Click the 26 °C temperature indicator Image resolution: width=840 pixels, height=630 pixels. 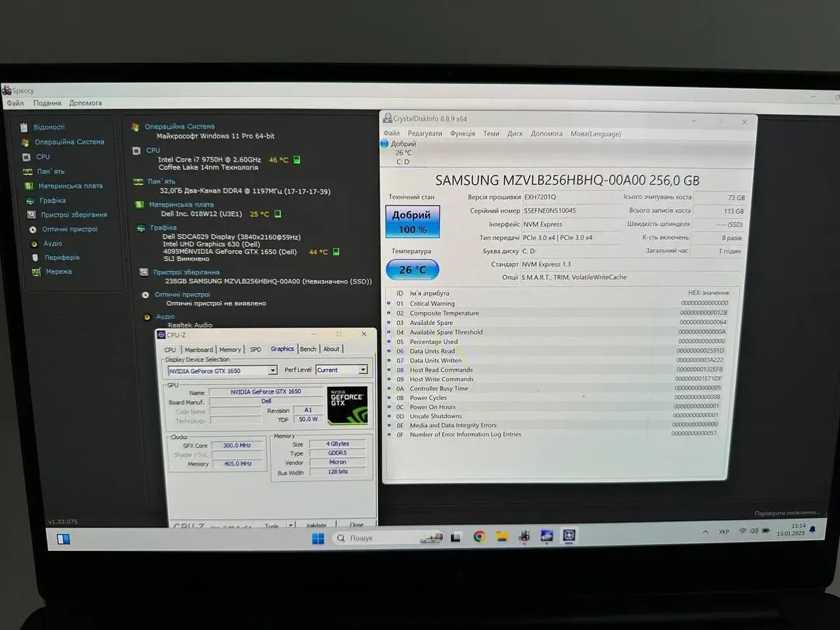(x=412, y=269)
